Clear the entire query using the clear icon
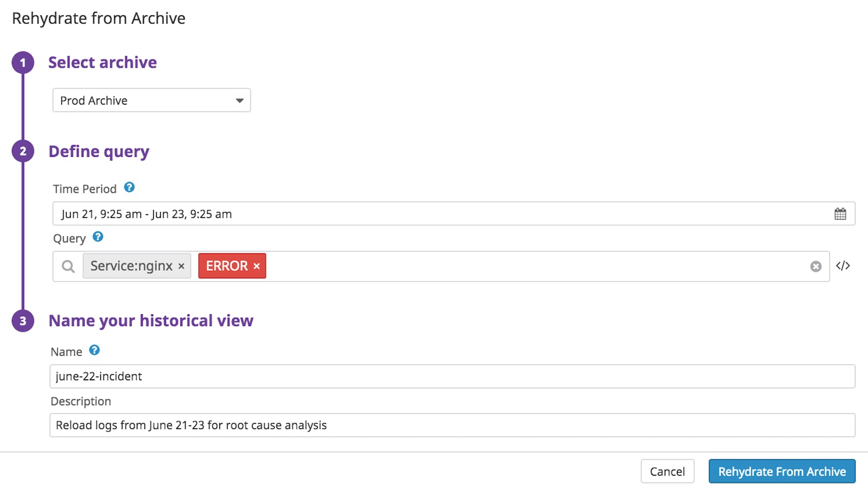Viewport: 868px width, 488px height. point(816,266)
